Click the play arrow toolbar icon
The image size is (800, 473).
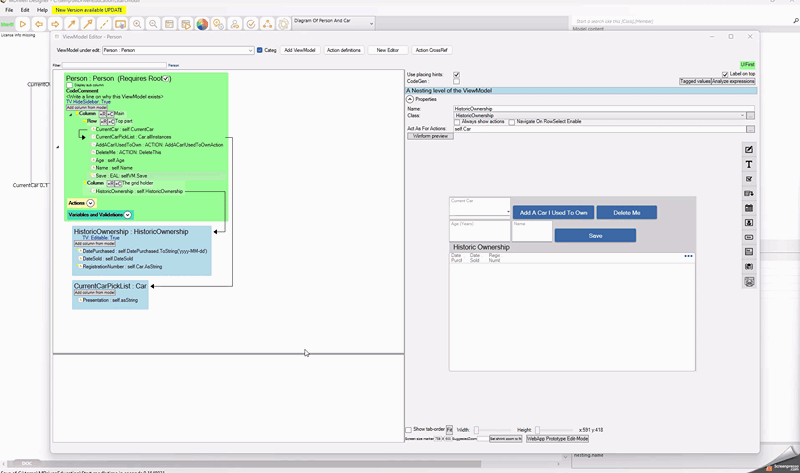(x=23, y=24)
